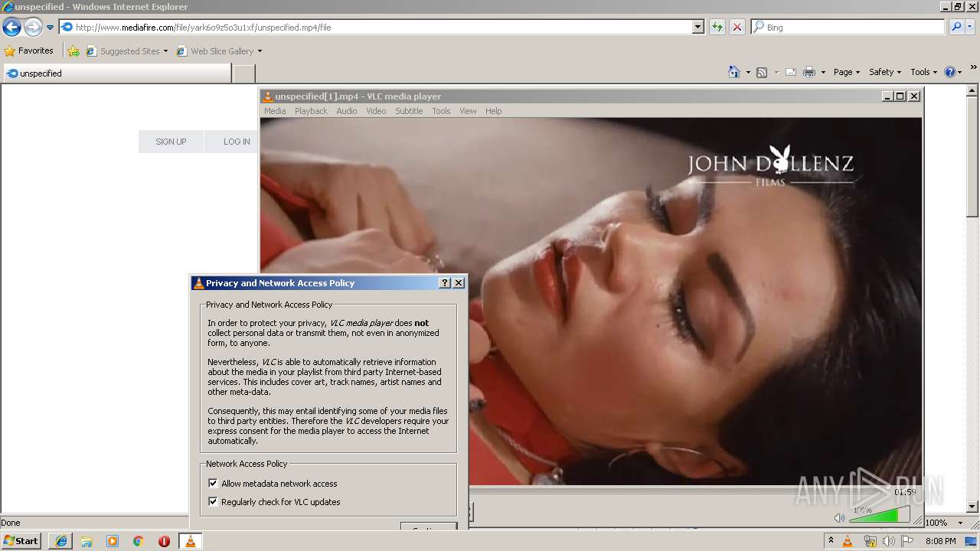Viewport: 980px width, 551px height.
Task: Open VLC Video menu
Action: 376,111
